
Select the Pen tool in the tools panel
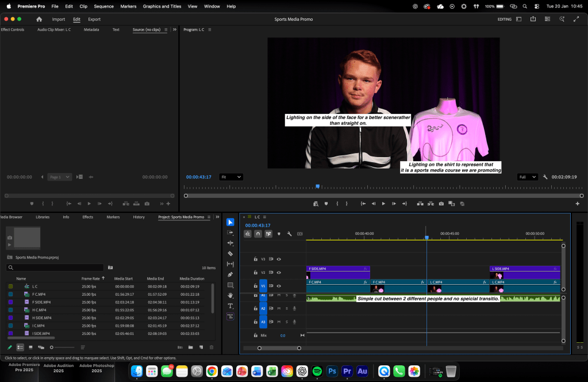click(230, 274)
